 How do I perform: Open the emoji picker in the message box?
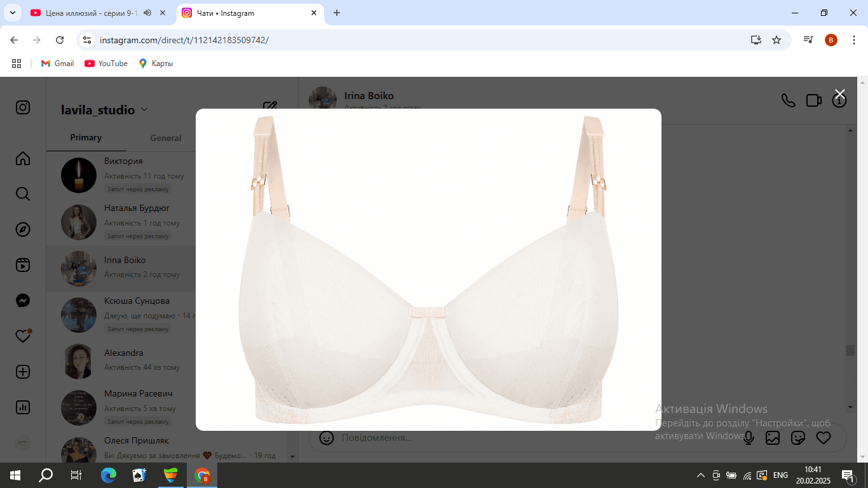point(327,438)
